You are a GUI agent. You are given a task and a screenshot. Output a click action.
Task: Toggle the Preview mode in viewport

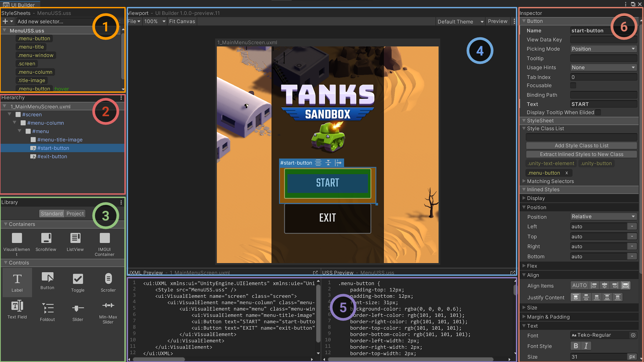click(497, 21)
